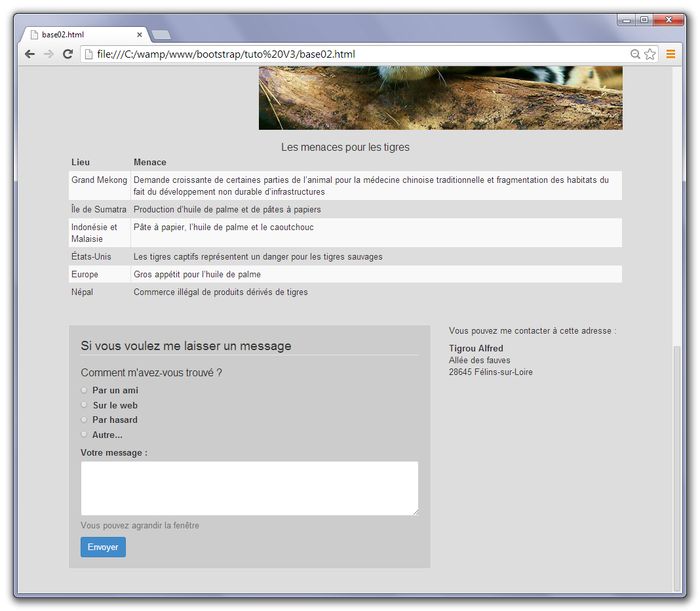Screen dimensions: 700x611
Task: Click the 'Votre message :' label
Action: tap(114, 453)
